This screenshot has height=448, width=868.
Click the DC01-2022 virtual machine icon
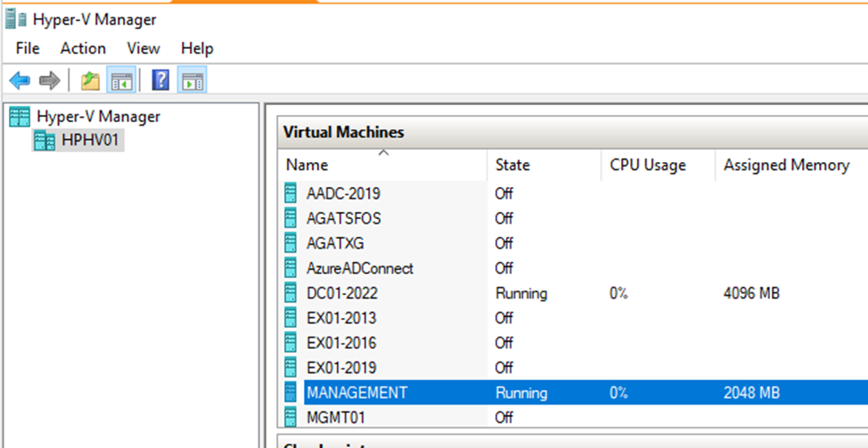291,293
